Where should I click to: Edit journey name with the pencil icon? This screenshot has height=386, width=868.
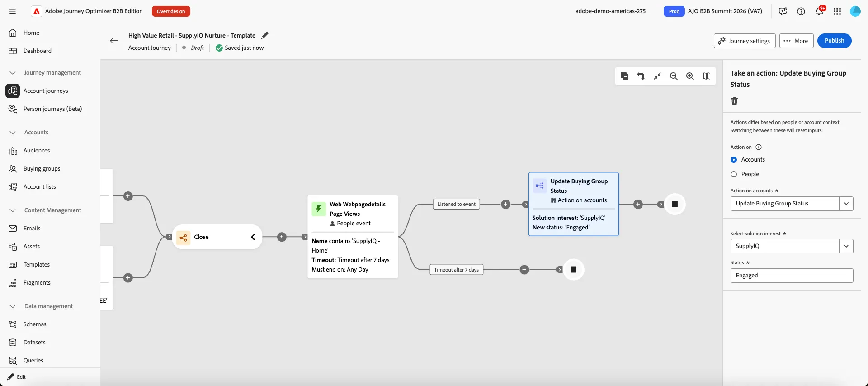pyautogui.click(x=265, y=35)
